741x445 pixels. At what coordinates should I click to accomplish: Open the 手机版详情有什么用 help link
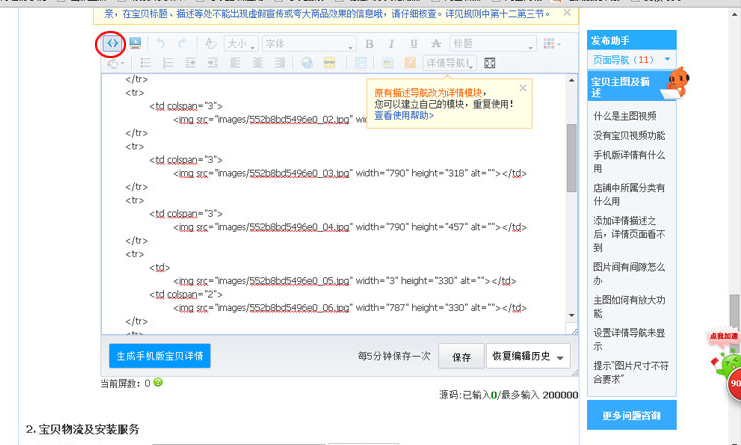629,162
